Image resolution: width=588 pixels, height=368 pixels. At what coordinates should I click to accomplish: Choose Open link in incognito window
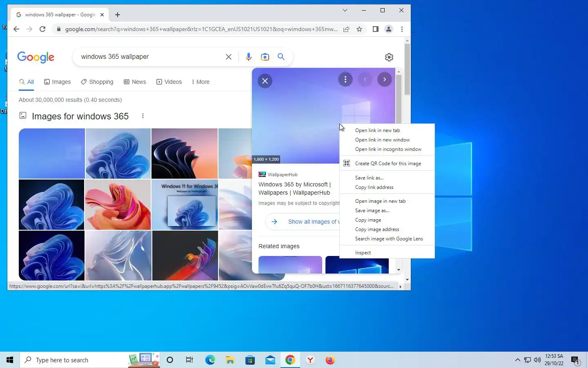(387, 149)
